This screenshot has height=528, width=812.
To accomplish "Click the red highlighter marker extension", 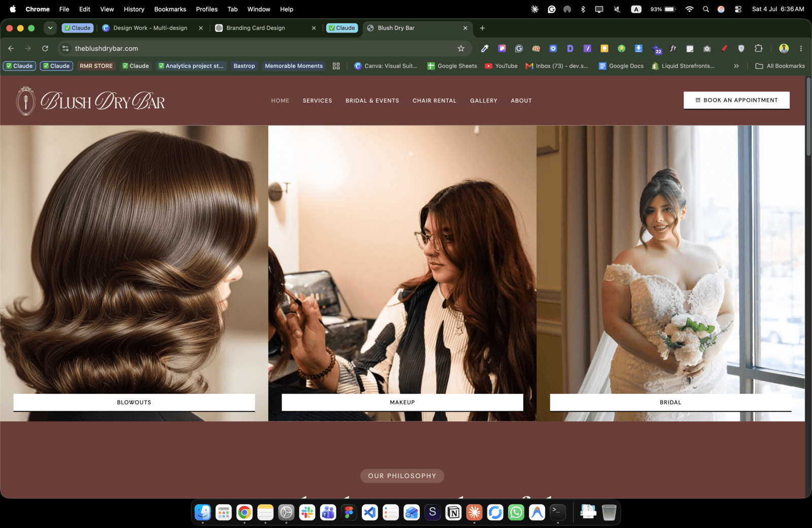I will (724, 48).
